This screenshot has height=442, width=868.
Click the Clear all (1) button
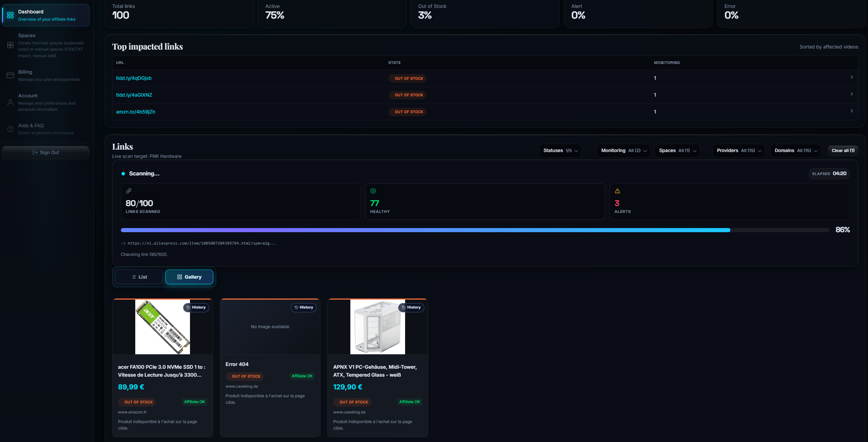coord(843,150)
